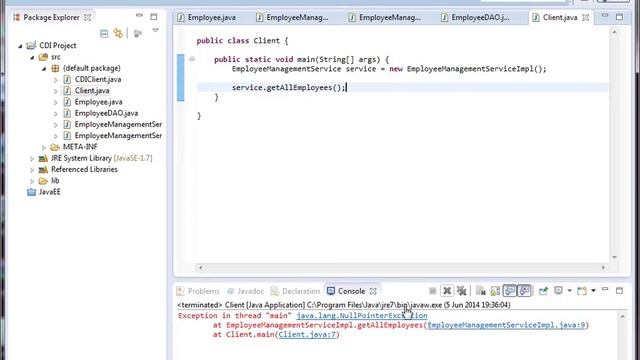Click the CDIClient.java file icon
This screenshot has width=640, height=360.
click(x=67, y=79)
